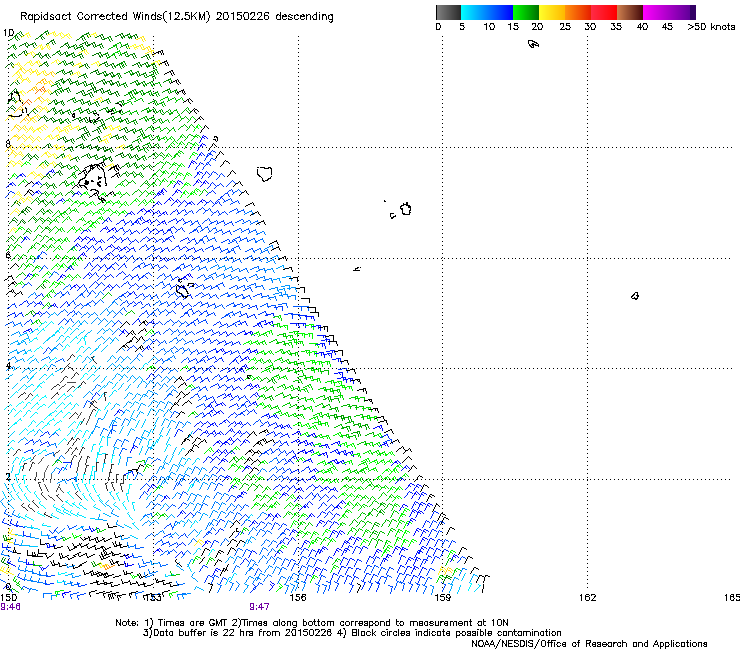This screenshot has height=650, width=740.
Task: Click the word 'descending' in the title
Action: tap(304, 17)
